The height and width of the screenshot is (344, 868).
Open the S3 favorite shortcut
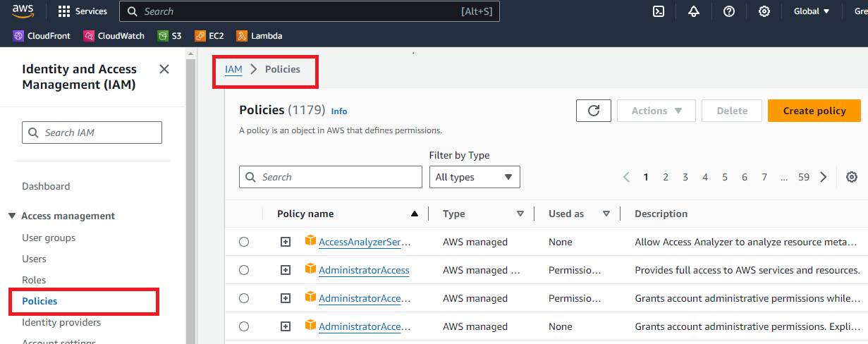pos(169,36)
